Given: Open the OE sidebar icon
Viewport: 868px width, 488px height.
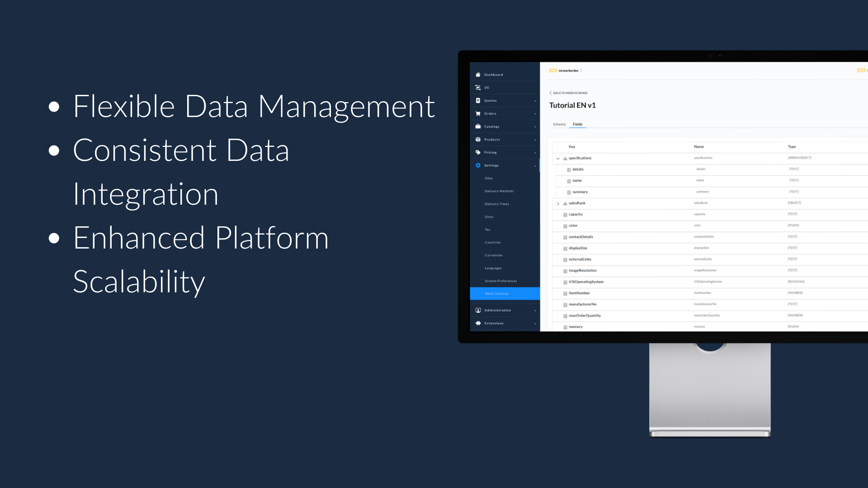Looking at the screenshot, I should pyautogui.click(x=478, y=88).
